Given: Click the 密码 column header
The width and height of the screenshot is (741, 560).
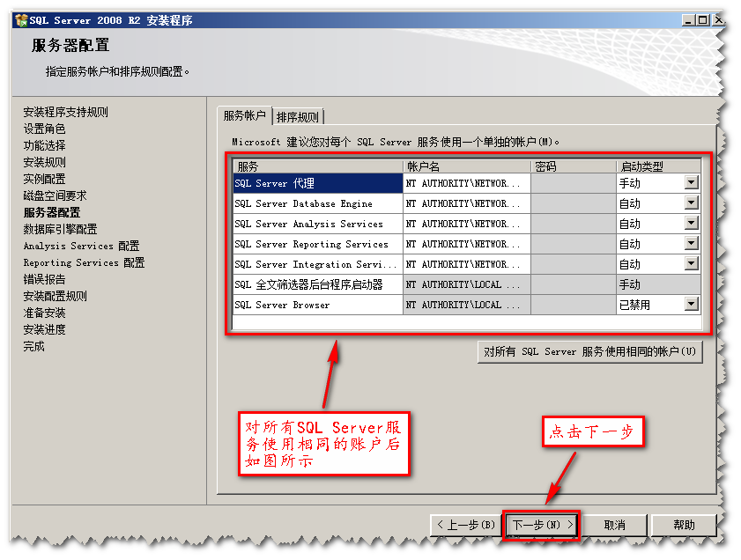Looking at the screenshot, I should pyautogui.click(x=574, y=166).
